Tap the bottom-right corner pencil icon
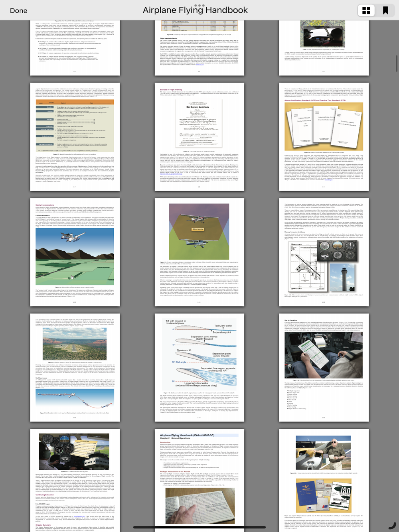 (x=391, y=525)
